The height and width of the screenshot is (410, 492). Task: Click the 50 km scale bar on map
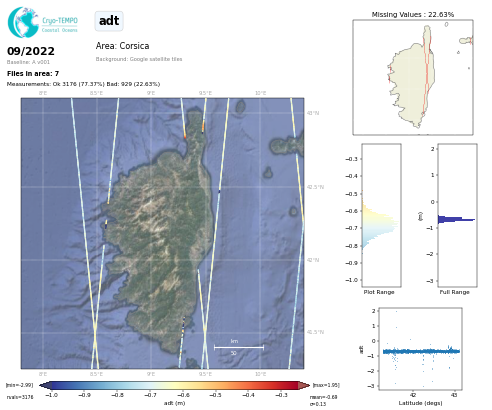(x=239, y=347)
